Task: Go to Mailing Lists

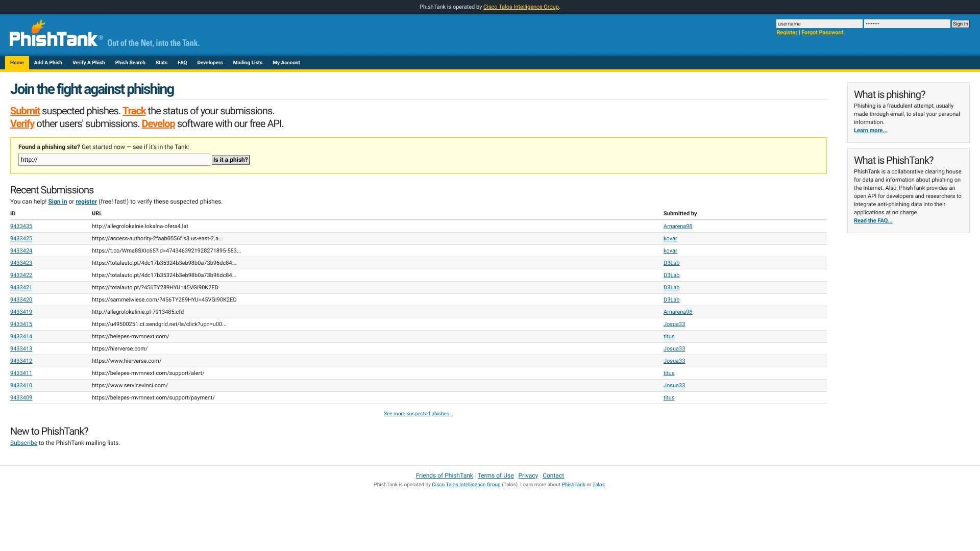Action: (248, 63)
